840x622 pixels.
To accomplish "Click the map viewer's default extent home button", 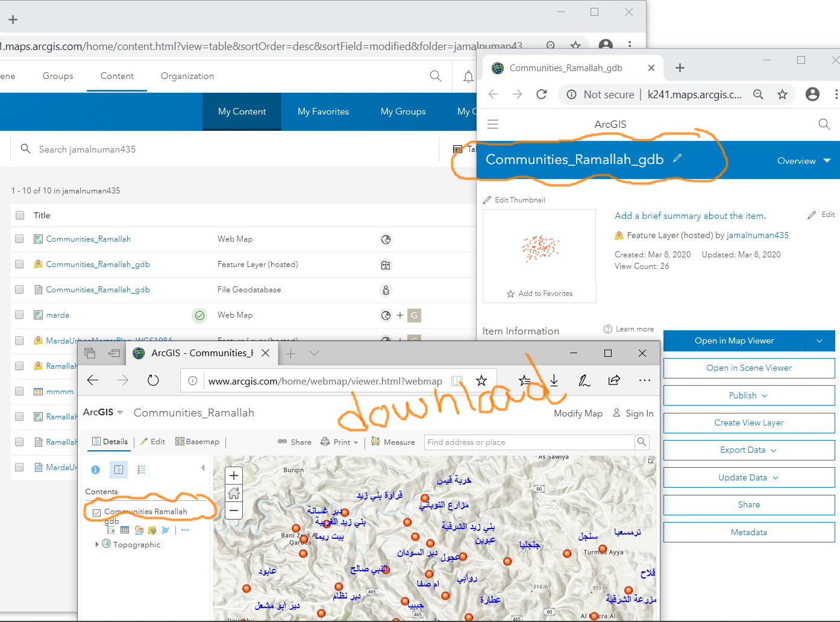I will 234,493.
